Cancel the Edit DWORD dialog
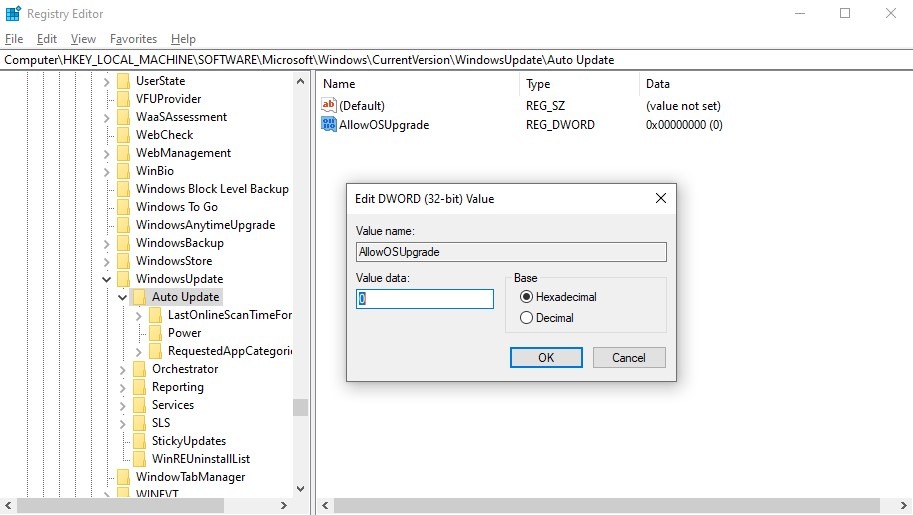This screenshot has width=913, height=515. 629,358
